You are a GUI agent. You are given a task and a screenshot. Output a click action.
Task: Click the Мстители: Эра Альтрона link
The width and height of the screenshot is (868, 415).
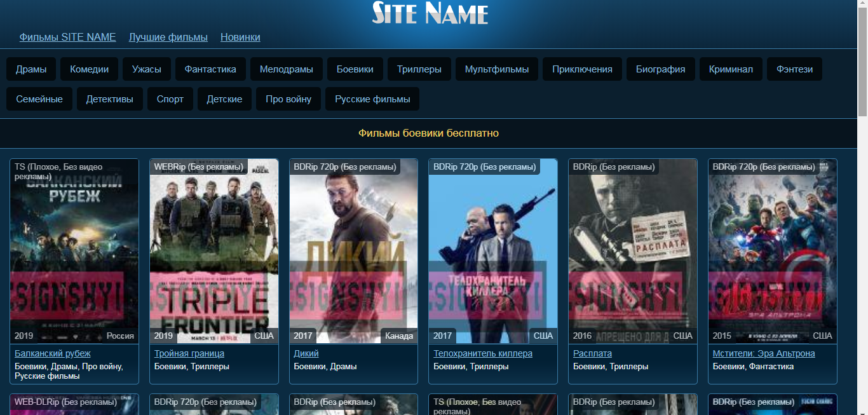[764, 353]
